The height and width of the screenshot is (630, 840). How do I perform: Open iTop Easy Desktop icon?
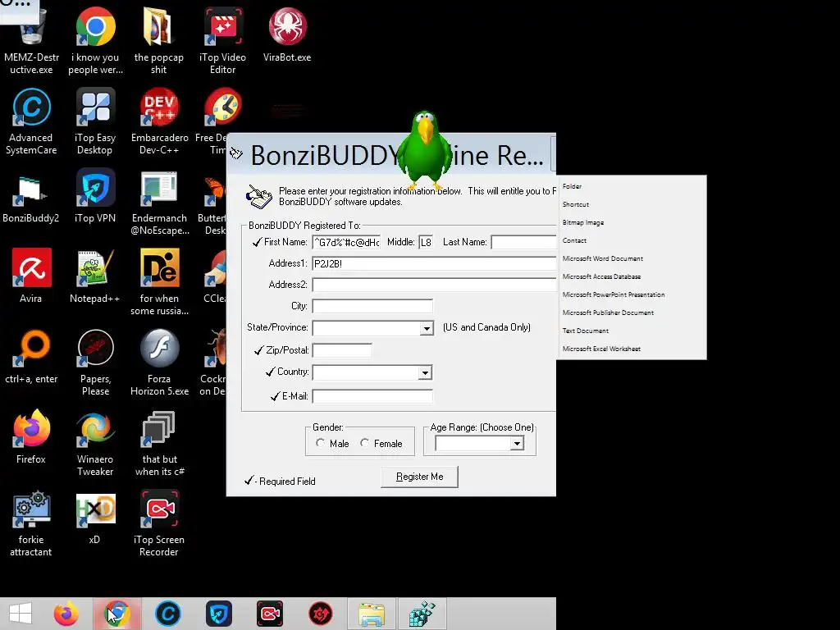point(95,121)
